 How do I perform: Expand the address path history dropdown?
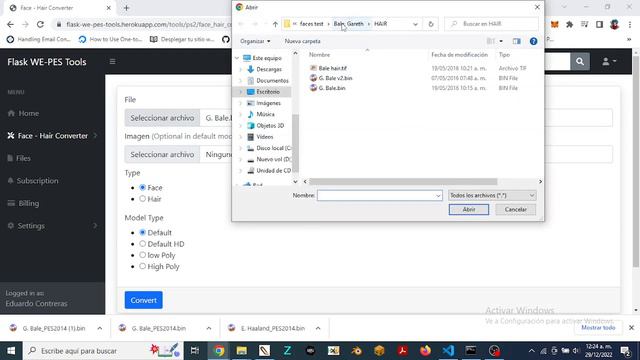click(415, 24)
